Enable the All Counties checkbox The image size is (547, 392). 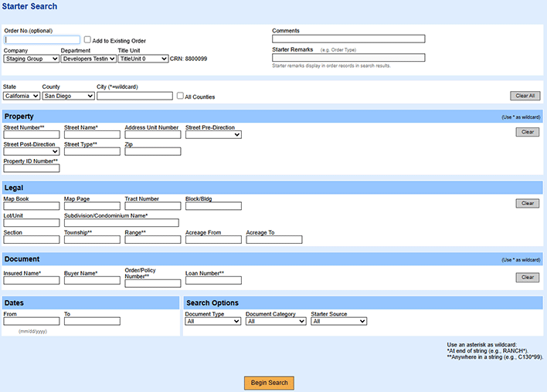coord(180,96)
